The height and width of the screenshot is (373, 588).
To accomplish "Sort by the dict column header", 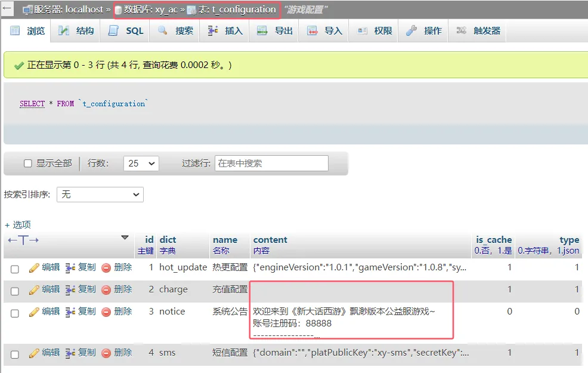I will pyautogui.click(x=168, y=240).
